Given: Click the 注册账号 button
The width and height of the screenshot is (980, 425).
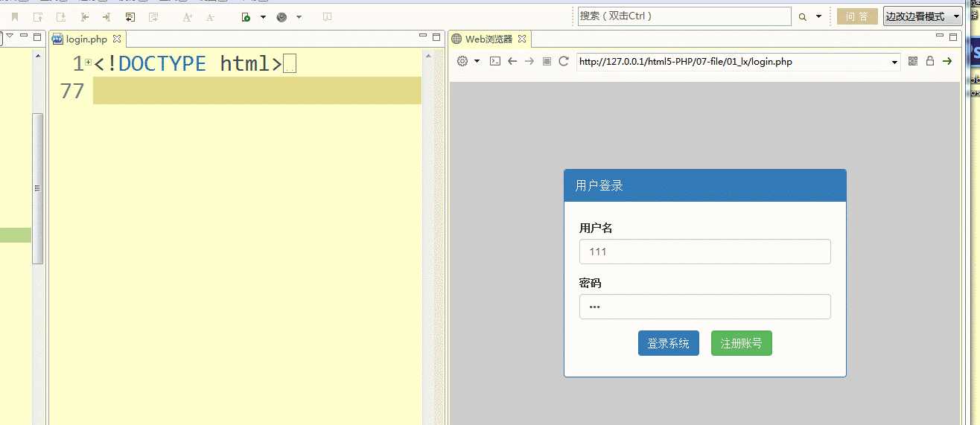Looking at the screenshot, I should pos(741,343).
